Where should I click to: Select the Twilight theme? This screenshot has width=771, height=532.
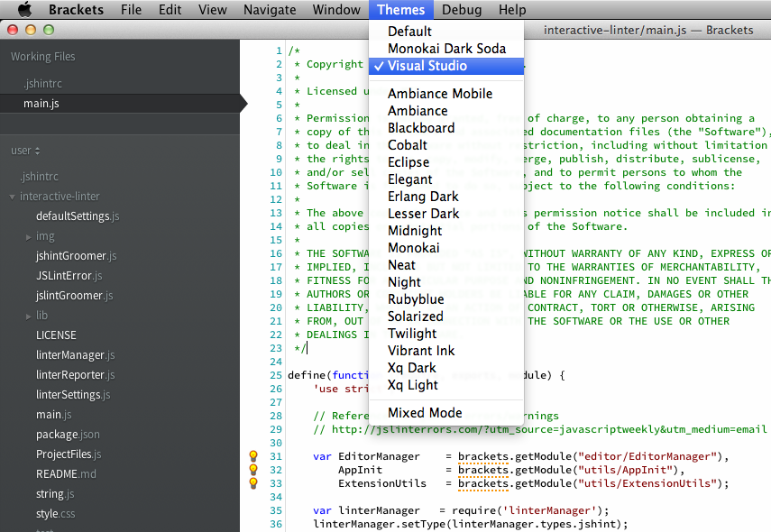click(446, 334)
